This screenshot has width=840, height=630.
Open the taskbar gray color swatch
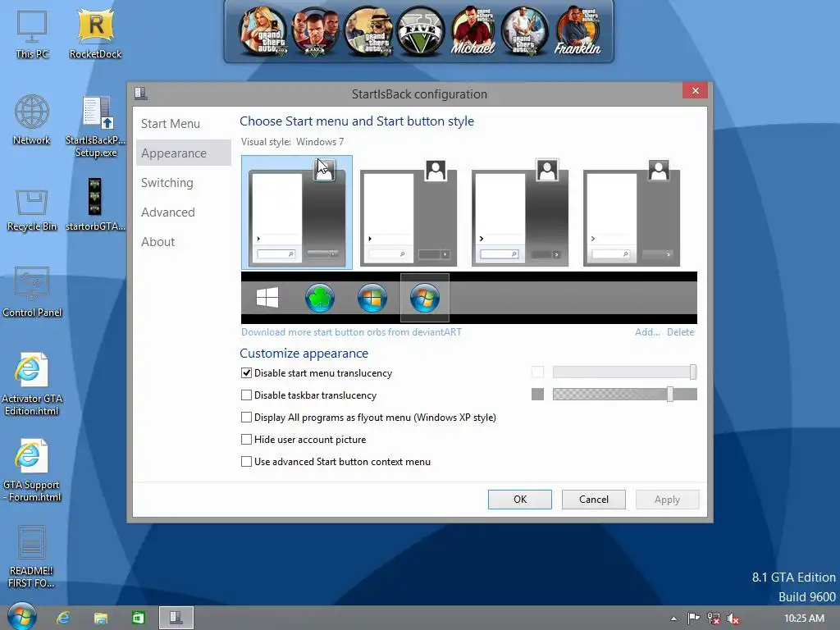(x=537, y=395)
